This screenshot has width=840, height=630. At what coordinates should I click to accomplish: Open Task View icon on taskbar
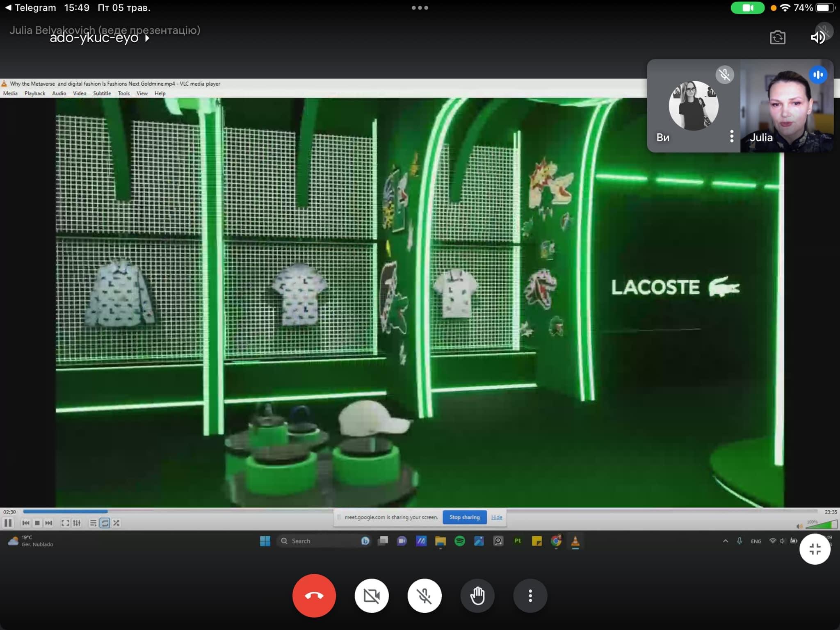tap(383, 541)
